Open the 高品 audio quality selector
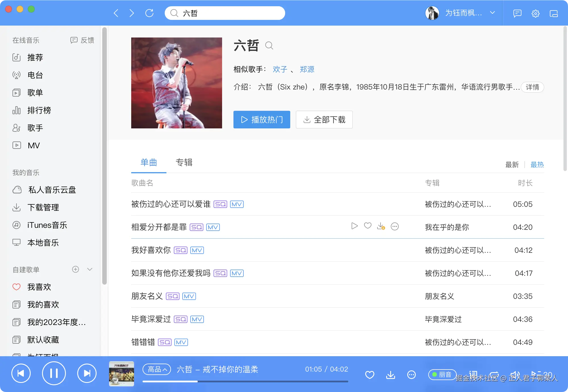The image size is (568, 392). [x=156, y=369]
